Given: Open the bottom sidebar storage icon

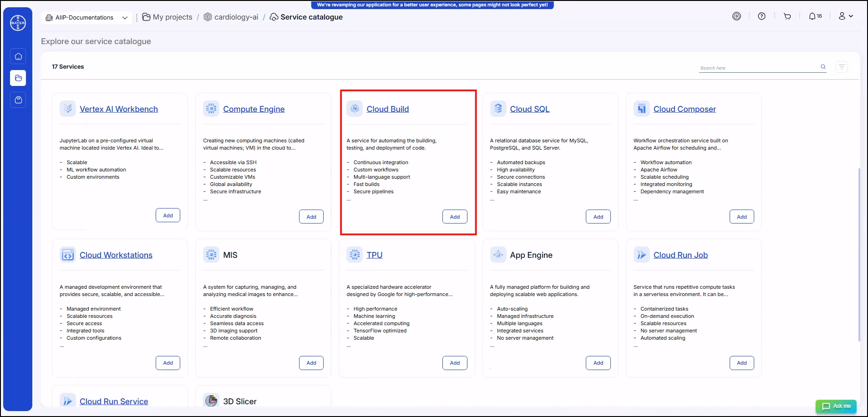Looking at the screenshot, I should click(18, 100).
